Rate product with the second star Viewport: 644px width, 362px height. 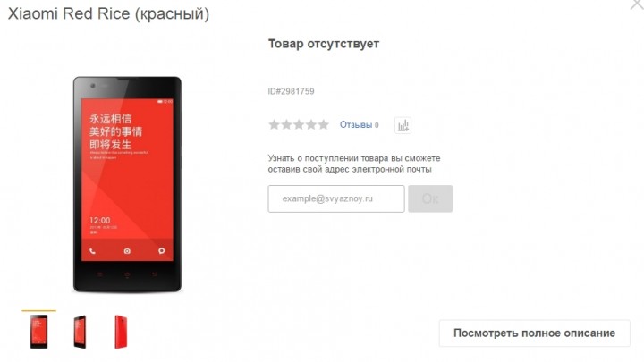pos(286,124)
